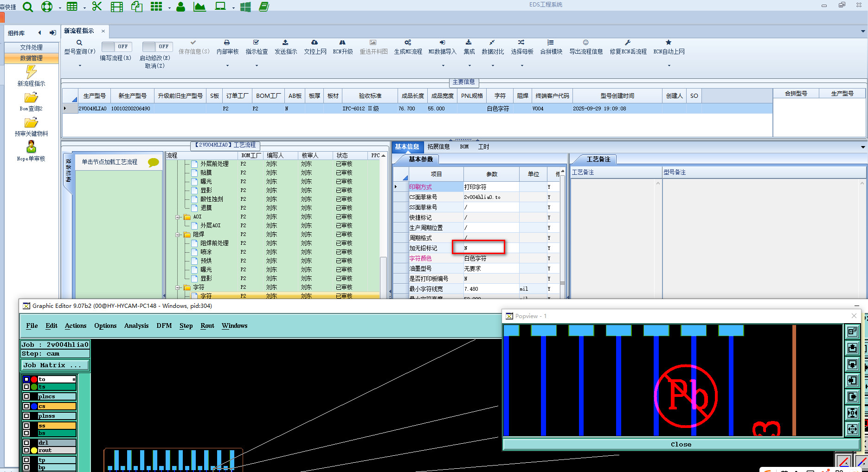The height and width of the screenshot is (472, 868).
Task: Click 文控上网 cloud upload icon
Action: point(315,42)
